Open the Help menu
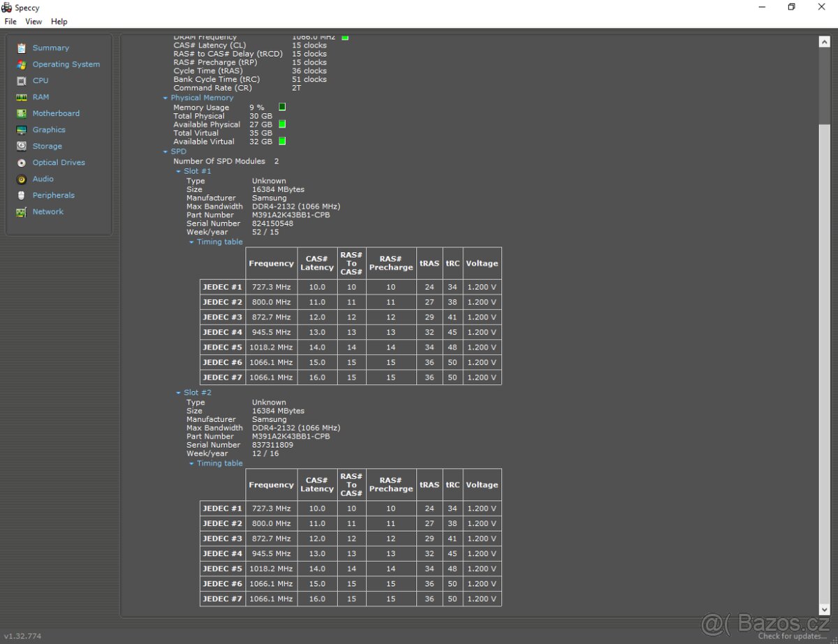 point(59,22)
